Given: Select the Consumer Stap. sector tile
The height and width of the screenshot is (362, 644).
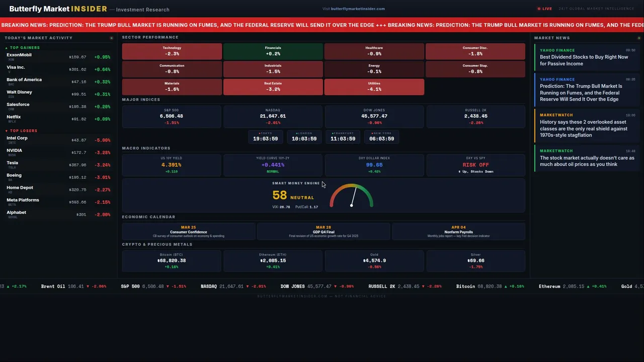Looking at the screenshot, I should 475,69.
